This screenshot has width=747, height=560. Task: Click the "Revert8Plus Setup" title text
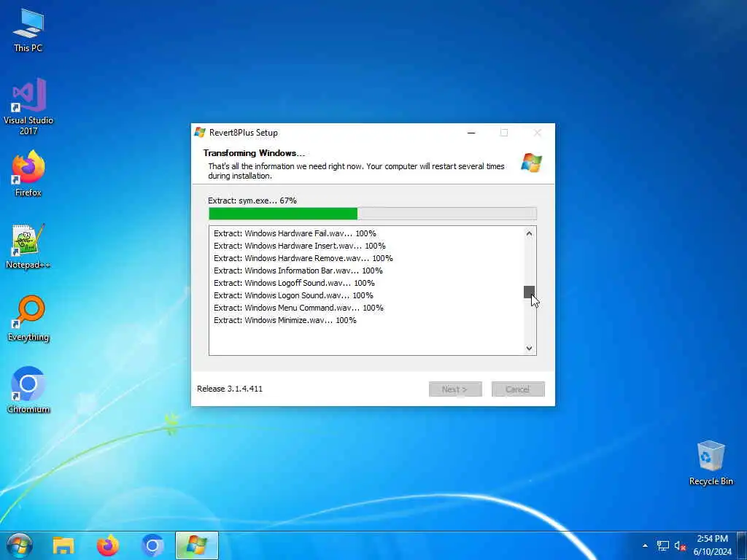coord(244,133)
